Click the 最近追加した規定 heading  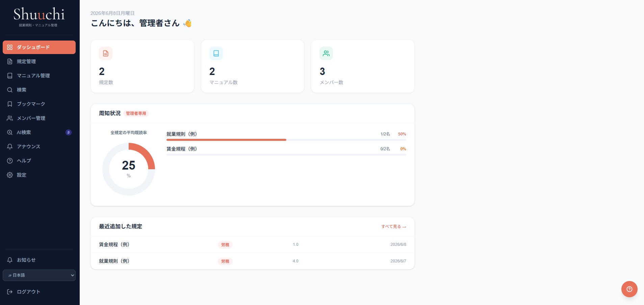point(121,226)
